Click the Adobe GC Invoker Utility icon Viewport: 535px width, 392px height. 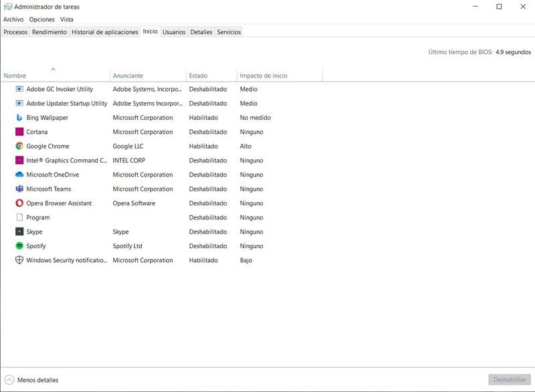19,89
